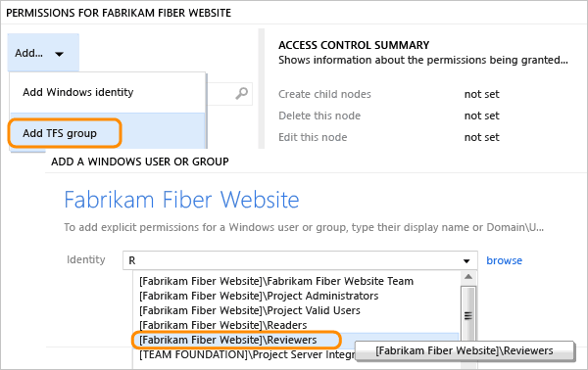Viewport: 588px width, 370px height.
Task: Click inside the Identity input field
Action: [292, 260]
